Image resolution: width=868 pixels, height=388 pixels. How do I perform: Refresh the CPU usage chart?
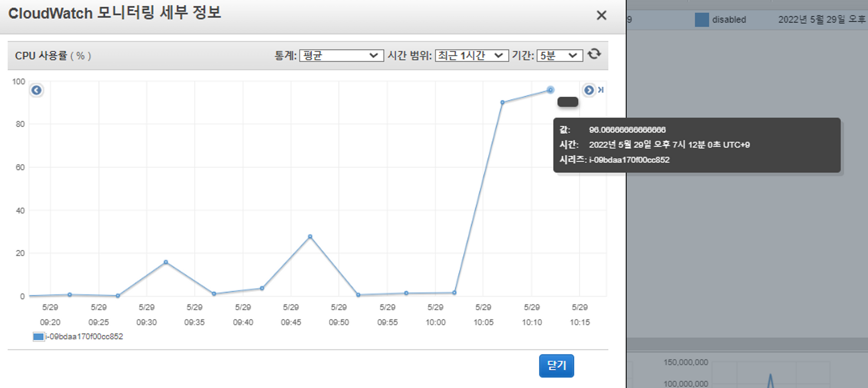point(594,54)
